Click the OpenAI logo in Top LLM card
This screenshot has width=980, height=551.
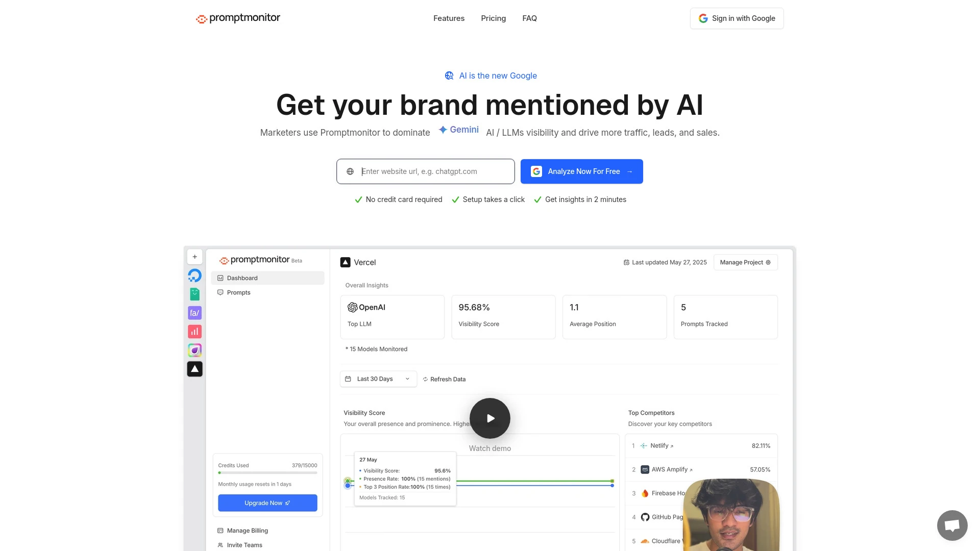pyautogui.click(x=353, y=307)
